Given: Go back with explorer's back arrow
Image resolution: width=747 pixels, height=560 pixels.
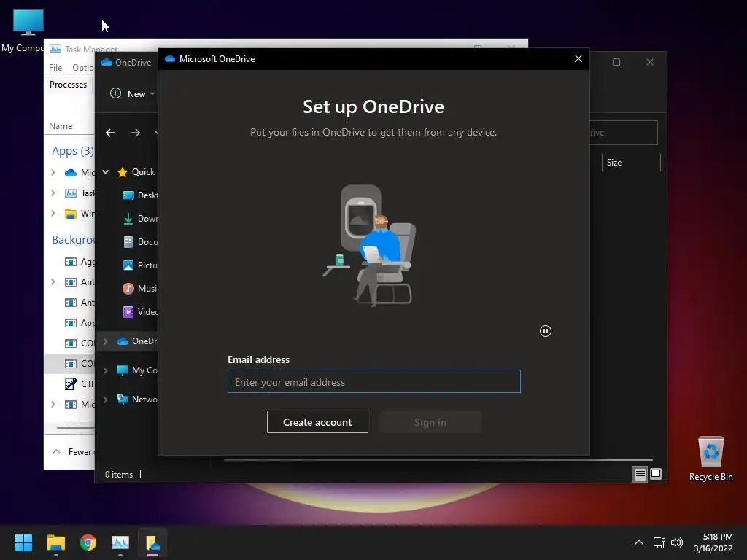Looking at the screenshot, I should pos(110,133).
